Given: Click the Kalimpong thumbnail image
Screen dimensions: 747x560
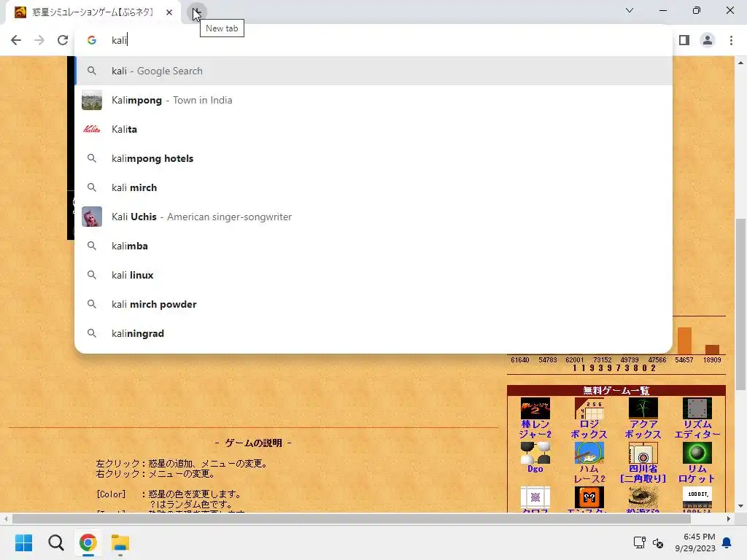Looking at the screenshot, I should [x=92, y=100].
